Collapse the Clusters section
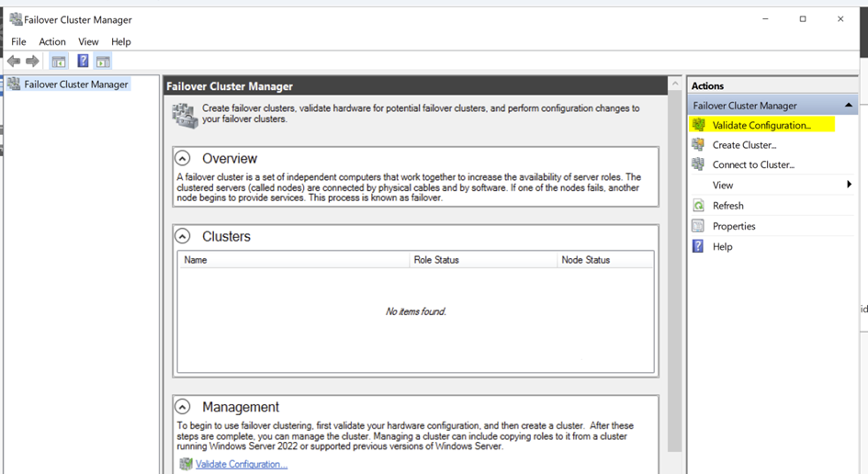Screen dimensions: 868x474 tap(183, 236)
